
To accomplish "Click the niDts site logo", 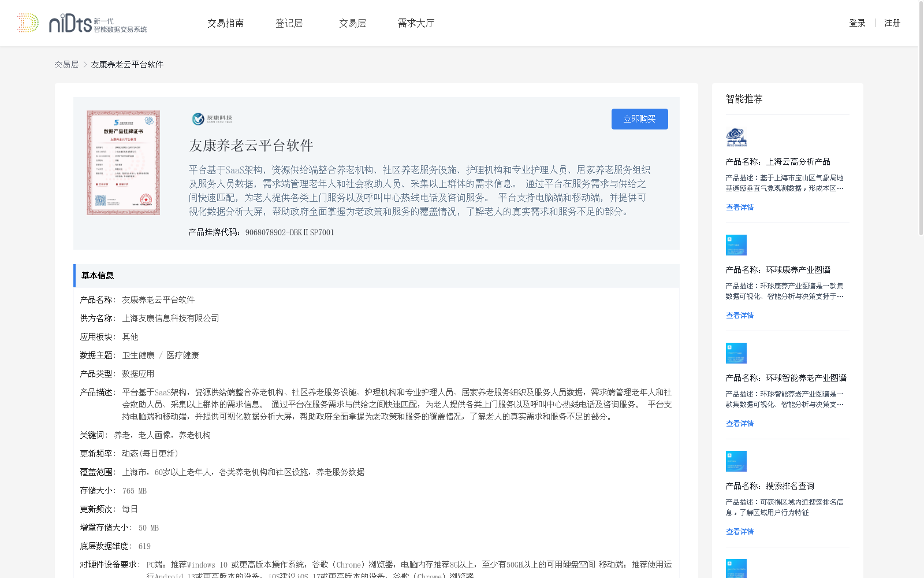I will tap(82, 23).
